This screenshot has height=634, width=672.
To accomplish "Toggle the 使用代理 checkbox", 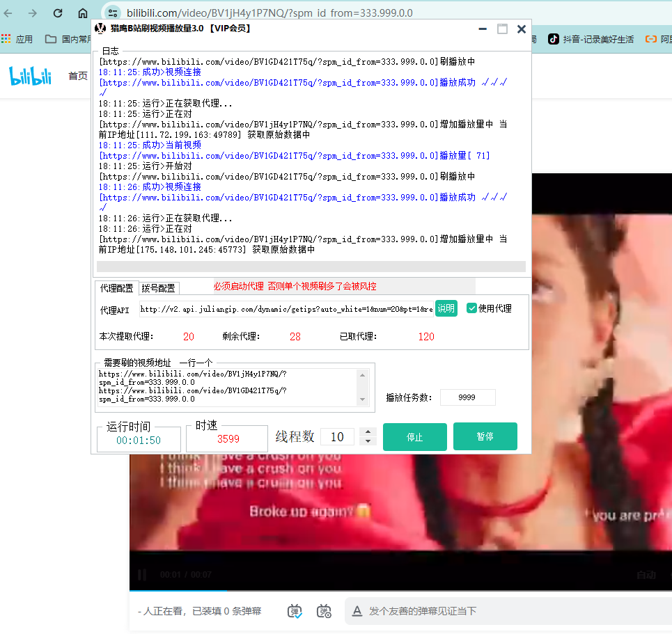I will (471, 308).
